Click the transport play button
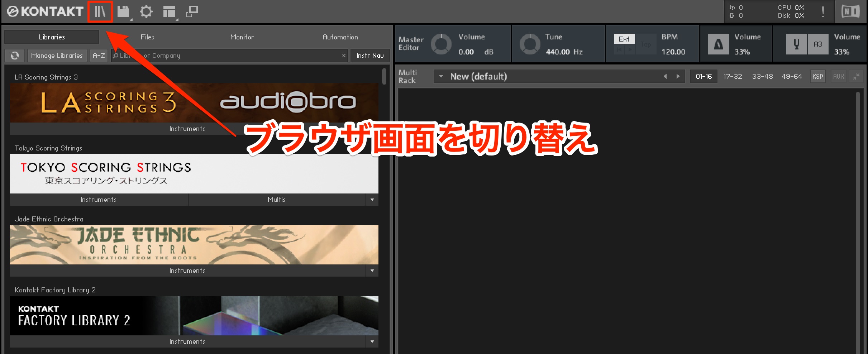 pos(630,49)
